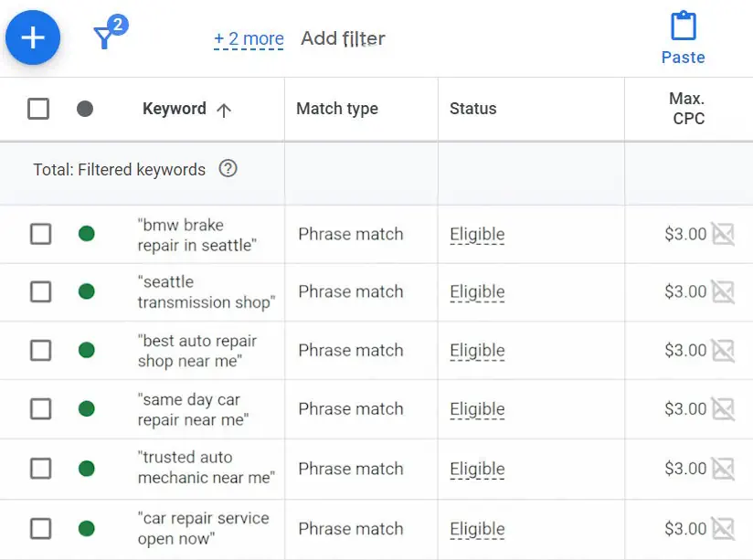Screen dimensions: 753x560
Task: Click the Match type column header
Action: [x=337, y=109]
